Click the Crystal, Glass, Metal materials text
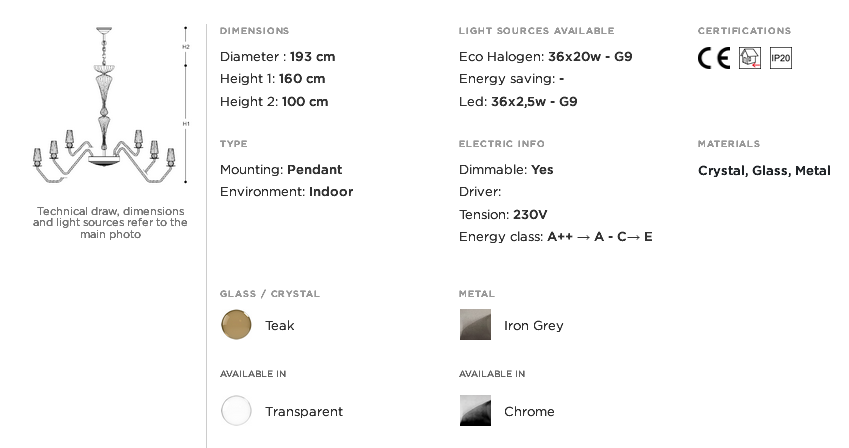This screenshot has height=448, width=849. pyautogui.click(x=764, y=171)
